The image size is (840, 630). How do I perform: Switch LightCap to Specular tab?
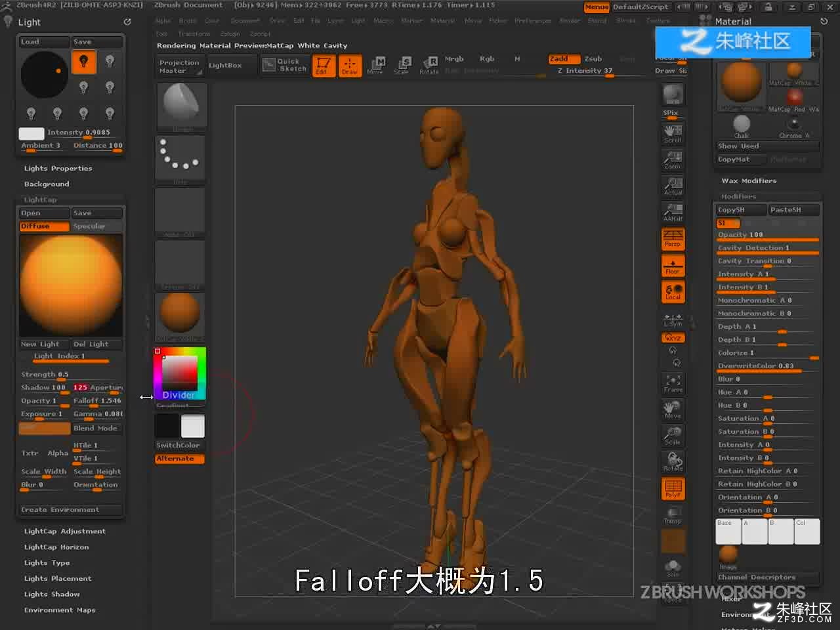coord(97,226)
